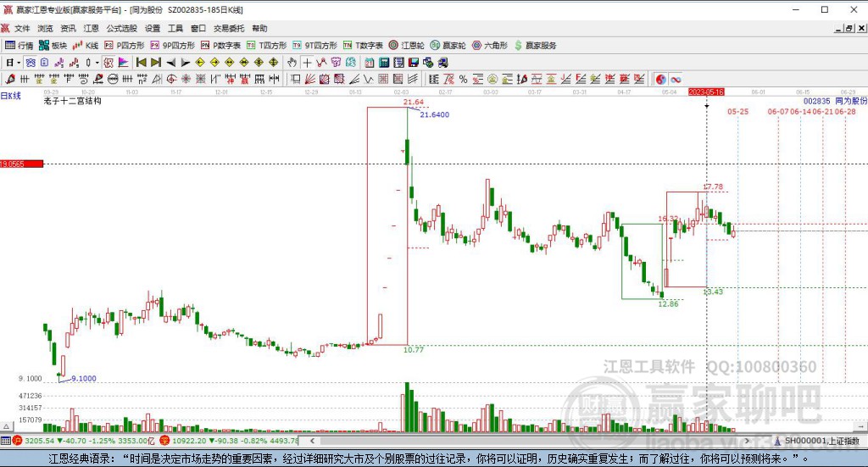868x467 pixels.
Task: Open the 江恩轮 Gann wheel
Action: (x=406, y=46)
